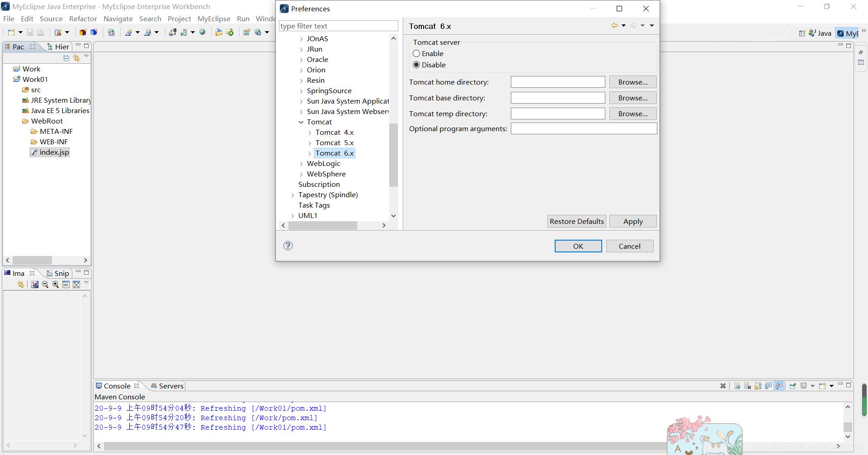
Task: Click the blue cube new class icon
Action: click(94, 32)
